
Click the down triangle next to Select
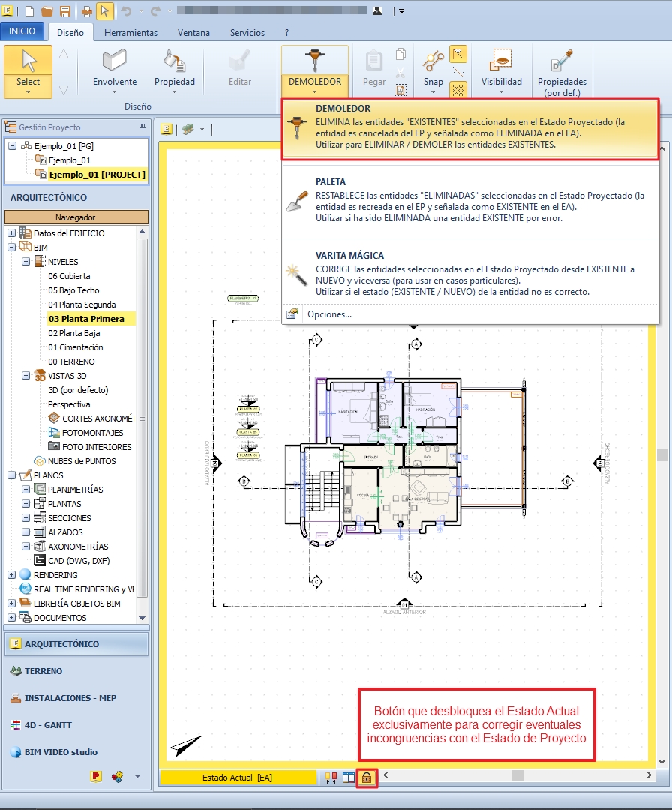tap(64, 91)
